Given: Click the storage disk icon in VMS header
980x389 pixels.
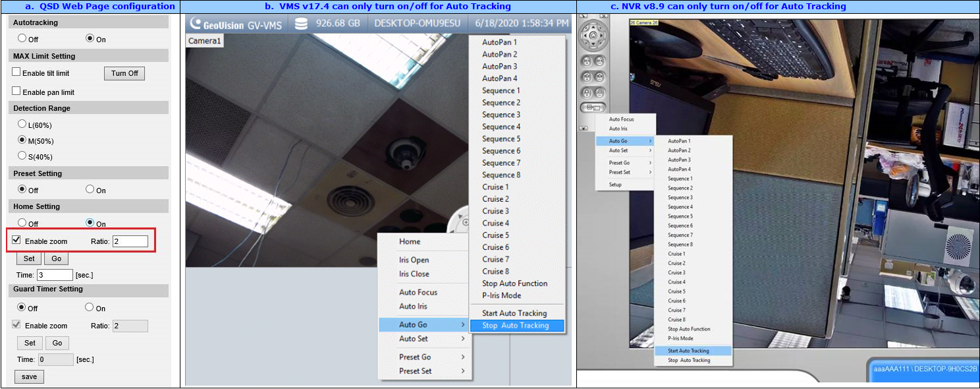Looking at the screenshot, I should click(302, 24).
